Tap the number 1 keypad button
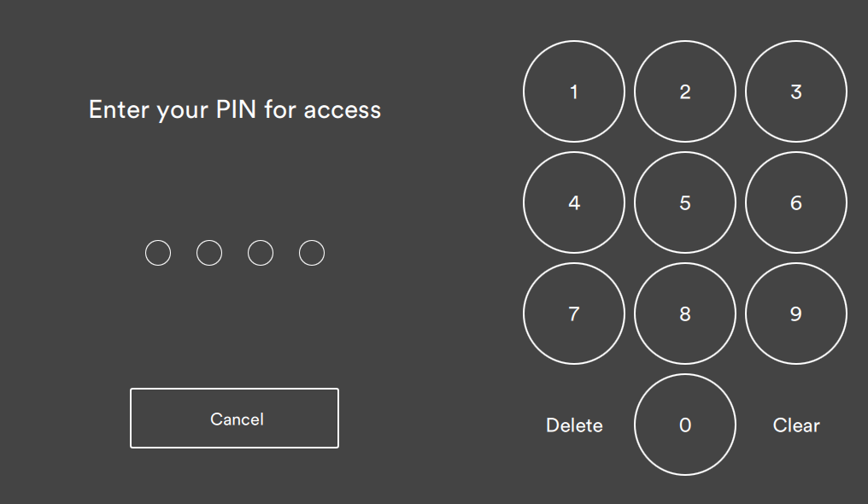 [x=573, y=91]
